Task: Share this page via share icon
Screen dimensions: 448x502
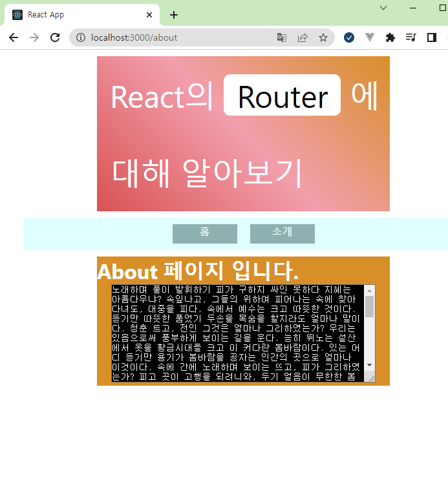Action: click(303, 37)
